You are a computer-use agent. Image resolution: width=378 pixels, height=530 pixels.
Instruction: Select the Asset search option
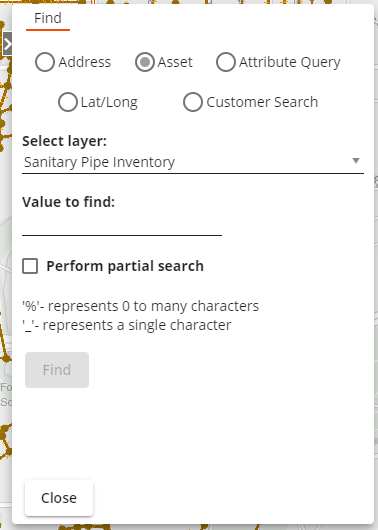145,62
